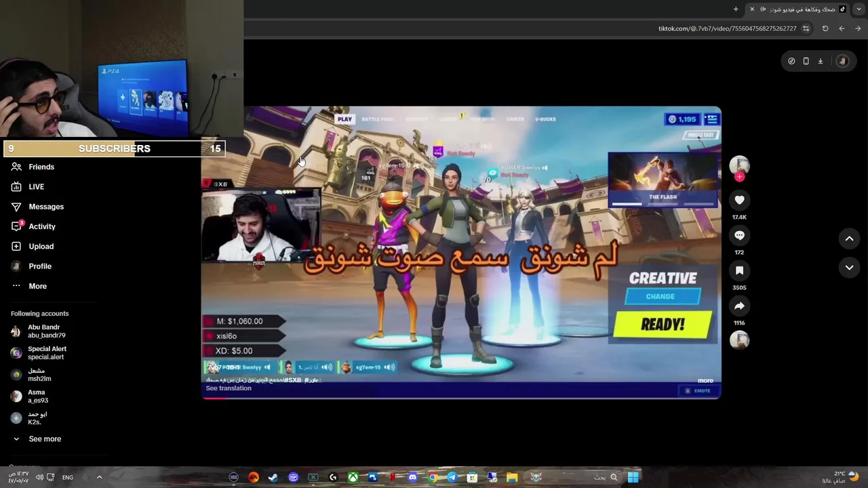Open File Explorer from taskbar
Viewport: 868px width, 488px height.
coord(512,477)
